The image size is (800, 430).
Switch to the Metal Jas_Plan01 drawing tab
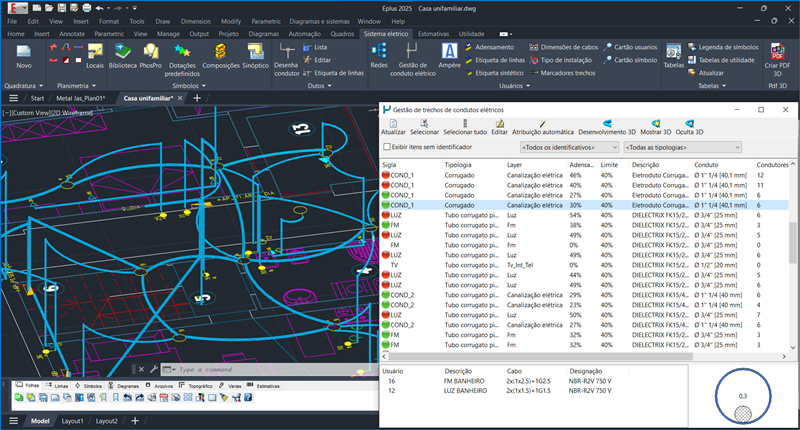[81, 98]
